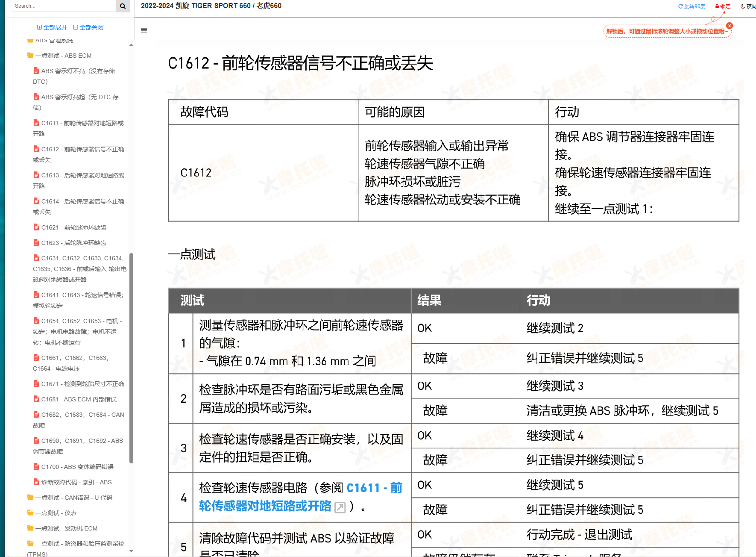Open C1641, C1643 轮速信号错误 item
The image size is (756, 557).
coord(79,300)
